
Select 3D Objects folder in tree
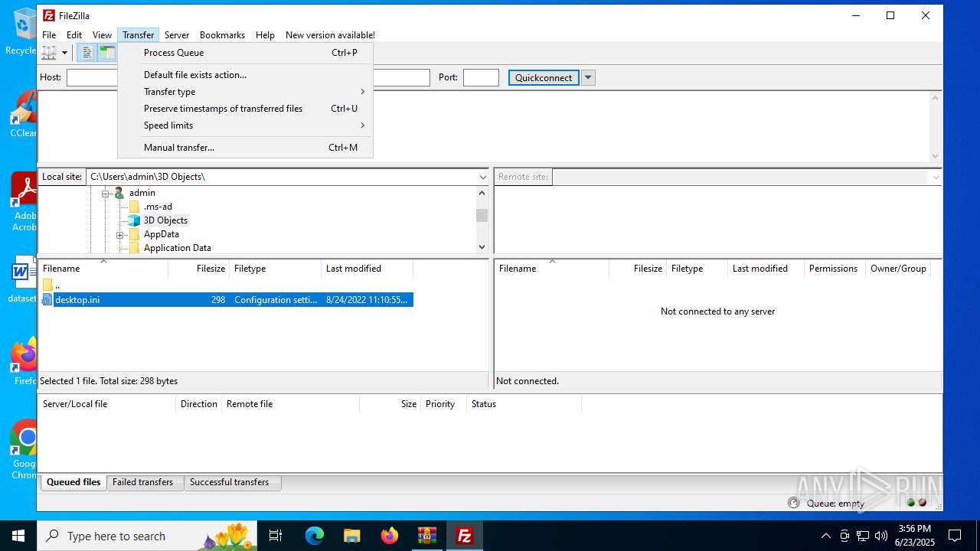165,220
